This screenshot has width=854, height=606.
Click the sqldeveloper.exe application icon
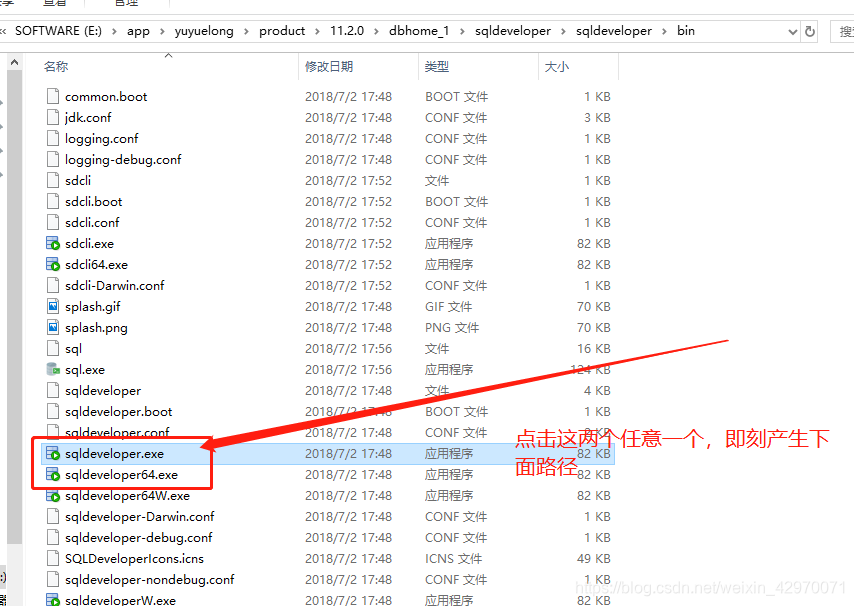coord(53,454)
